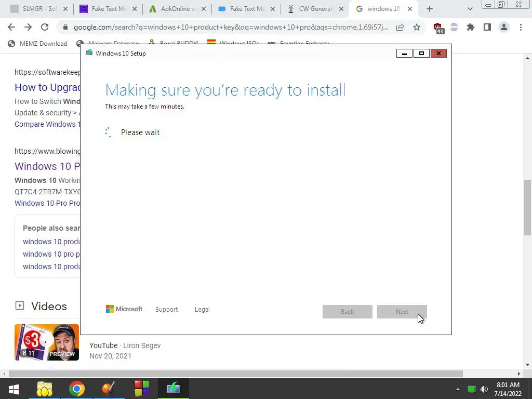Click the Microsoft logo in Setup
This screenshot has height=399, width=532.
click(x=124, y=309)
